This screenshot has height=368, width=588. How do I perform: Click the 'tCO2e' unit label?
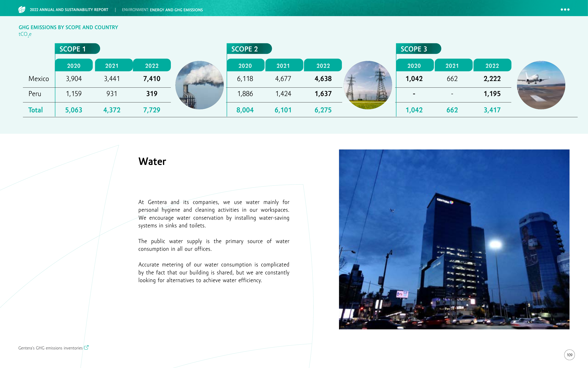point(25,34)
